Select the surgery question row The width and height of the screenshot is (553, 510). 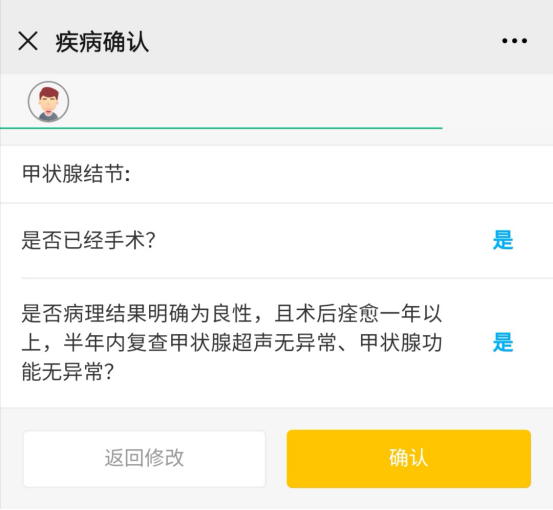click(276, 241)
